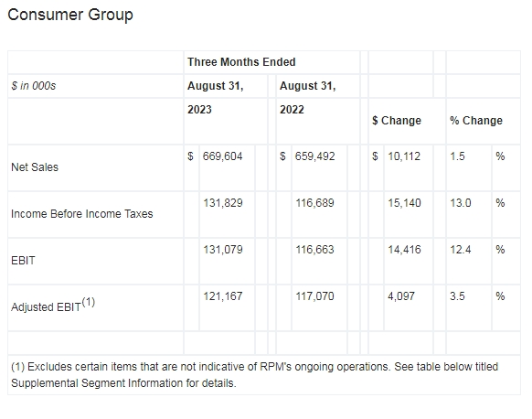Screen dimensions: 532x419
Task: Click the Consumer Group heading
Action: [x=70, y=15]
